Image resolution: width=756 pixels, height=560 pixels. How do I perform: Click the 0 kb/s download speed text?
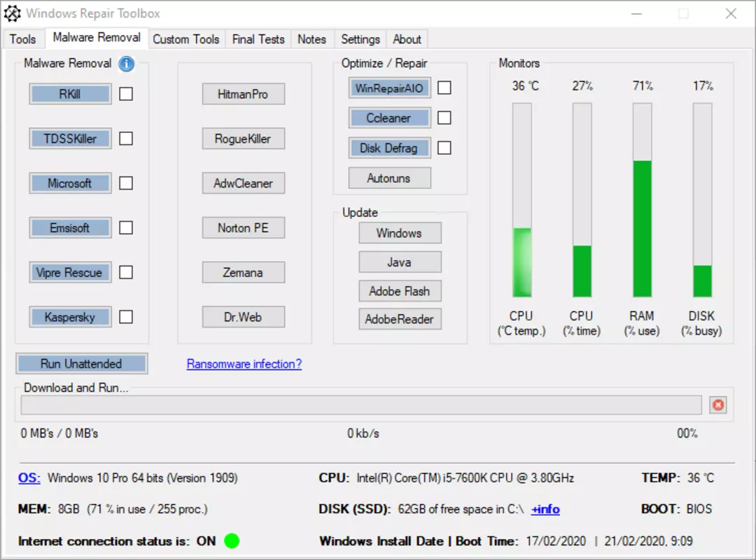tap(363, 433)
